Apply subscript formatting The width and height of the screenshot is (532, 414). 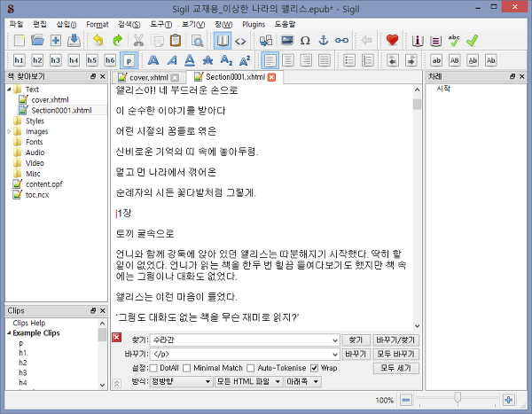pos(226,60)
